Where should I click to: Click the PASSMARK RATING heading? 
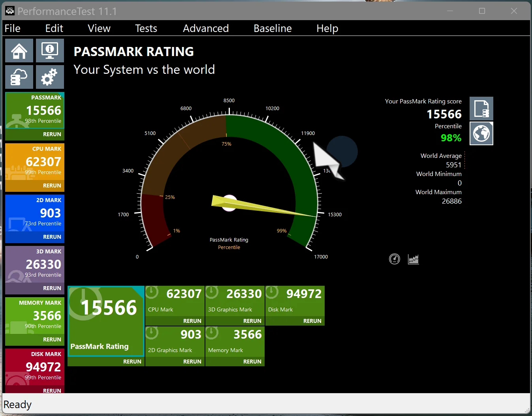click(x=134, y=52)
